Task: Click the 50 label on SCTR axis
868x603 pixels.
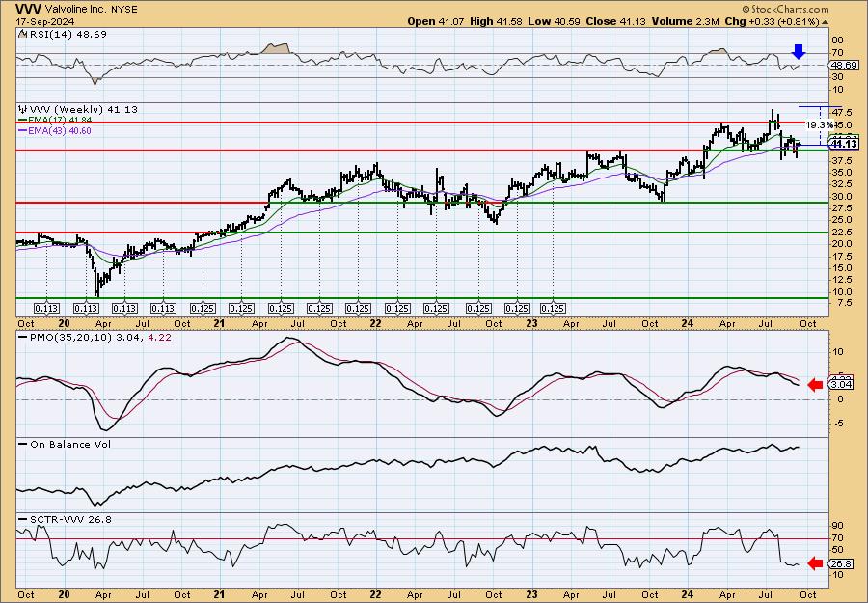Action: coord(837,550)
